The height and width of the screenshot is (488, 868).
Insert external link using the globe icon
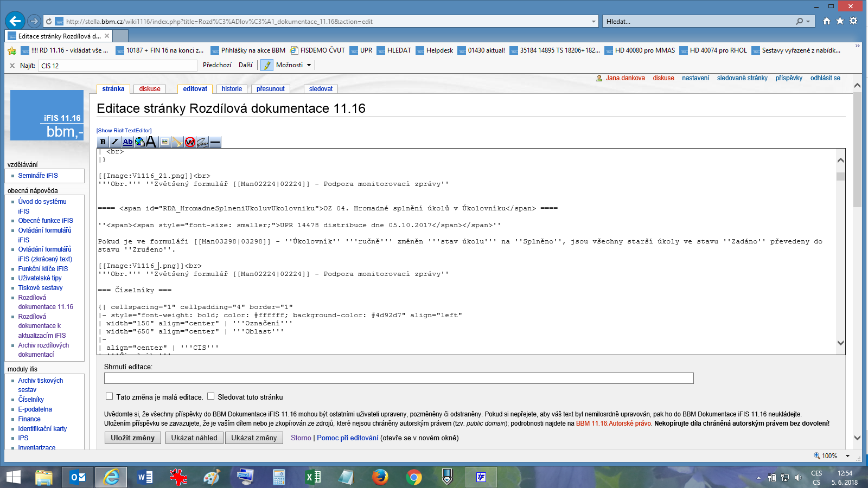(x=139, y=142)
